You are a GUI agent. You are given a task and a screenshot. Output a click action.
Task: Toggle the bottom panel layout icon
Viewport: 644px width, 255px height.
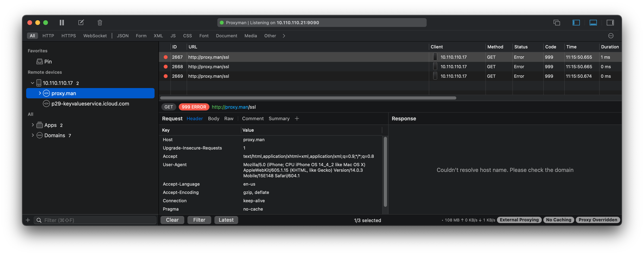coord(593,23)
